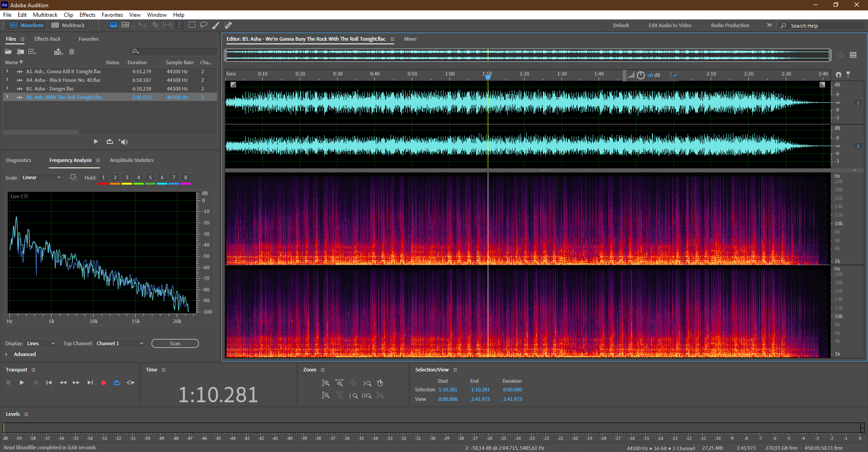This screenshot has width=868, height=452.
Task: Click the Scan button
Action: (x=175, y=344)
